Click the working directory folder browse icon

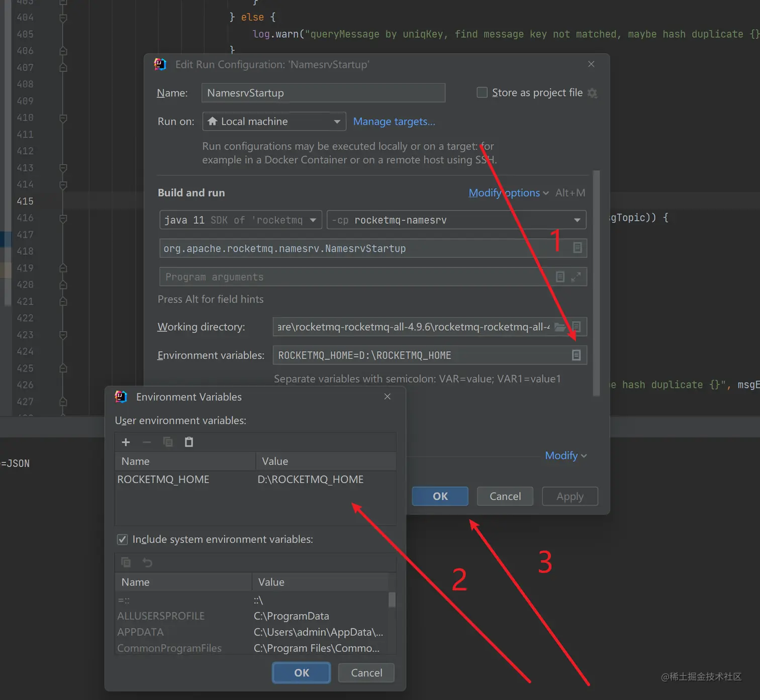click(x=559, y=327)
